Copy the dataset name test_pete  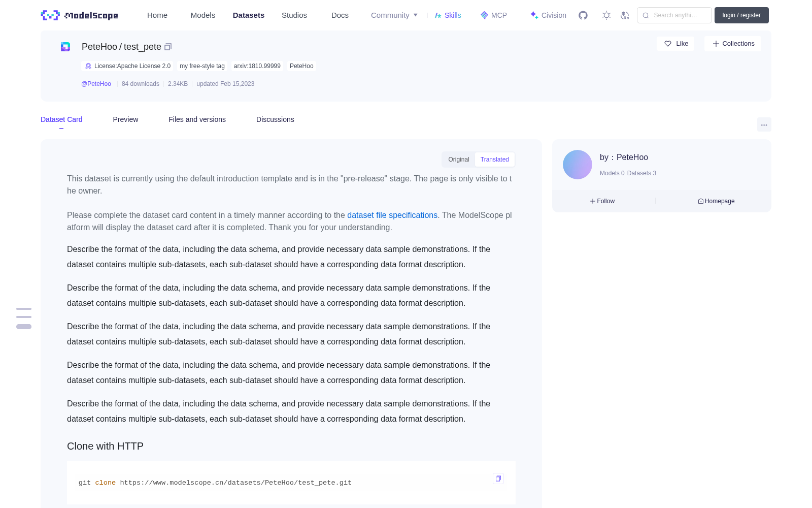pos(168,47)
